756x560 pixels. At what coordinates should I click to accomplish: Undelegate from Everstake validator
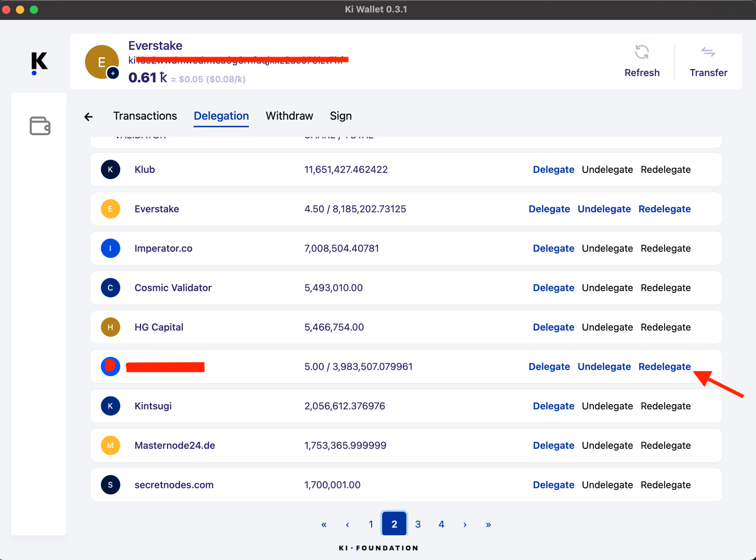604,209
